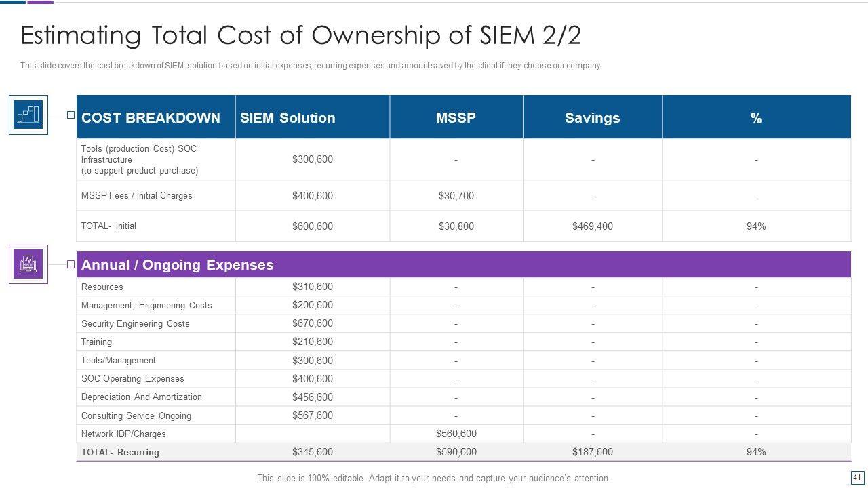Click the blue bar chart icon
This screenshot has height=488, width=868.
tap(28, 115)
